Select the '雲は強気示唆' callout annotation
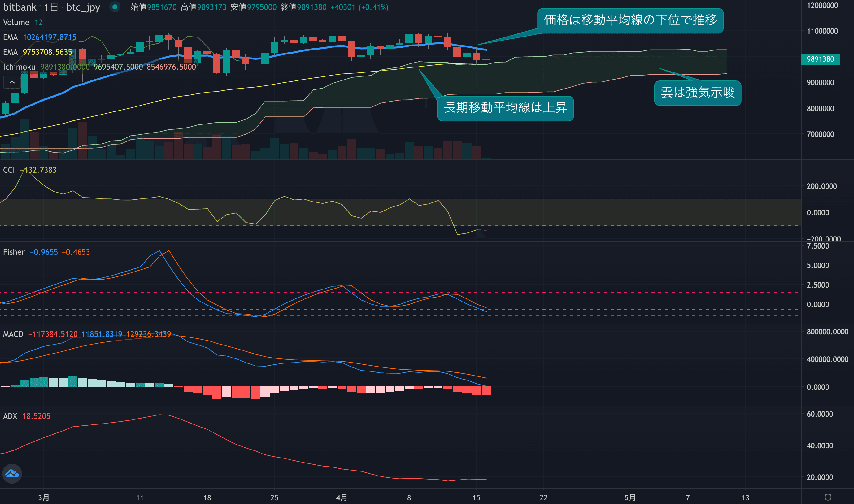The width and height of the screenshot is (854, 504). [x=697, y=93]
